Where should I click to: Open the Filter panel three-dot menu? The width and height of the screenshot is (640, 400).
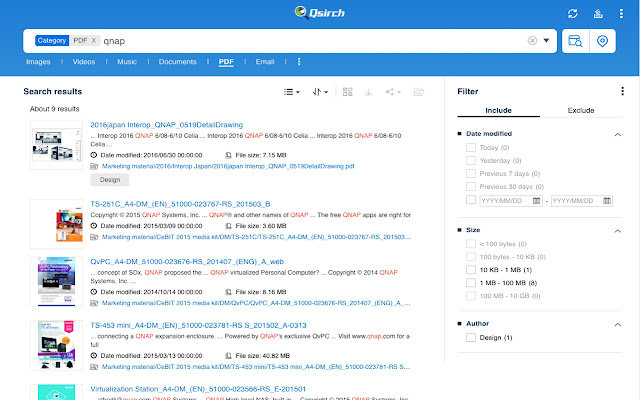click(623, 91)
